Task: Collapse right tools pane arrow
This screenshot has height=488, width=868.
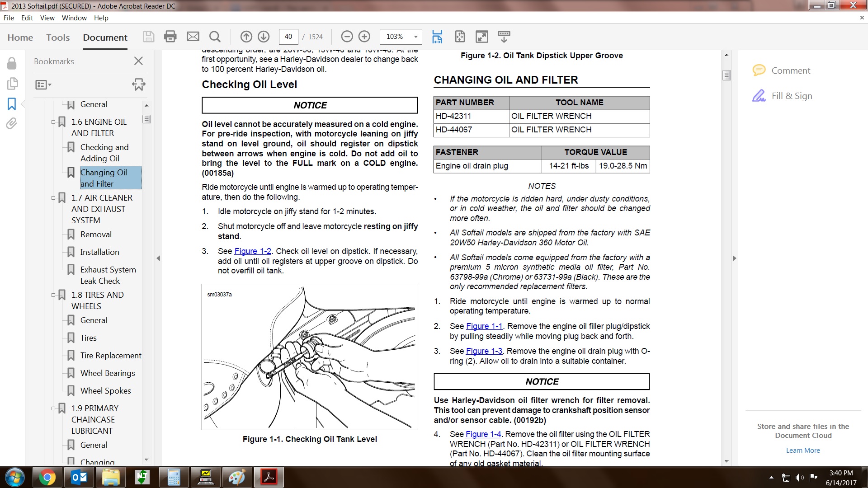Action: point(734,258)
